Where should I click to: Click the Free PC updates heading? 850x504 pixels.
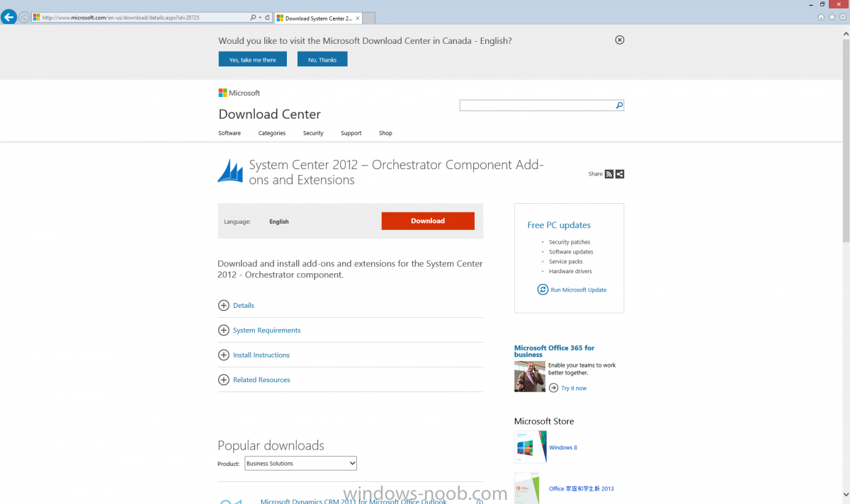pyautogui.click(x=559, y=225)
